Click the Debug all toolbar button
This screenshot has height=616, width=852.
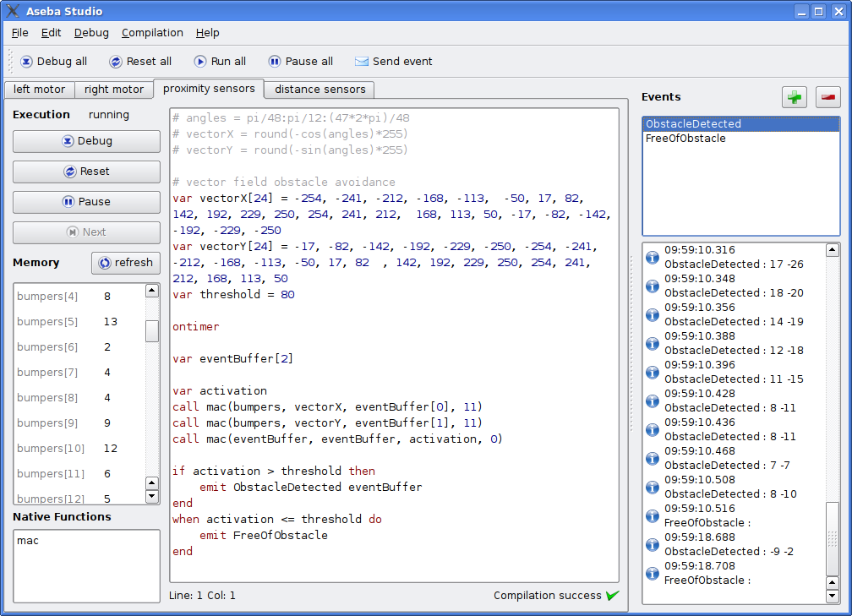click(x=53, y=62)
